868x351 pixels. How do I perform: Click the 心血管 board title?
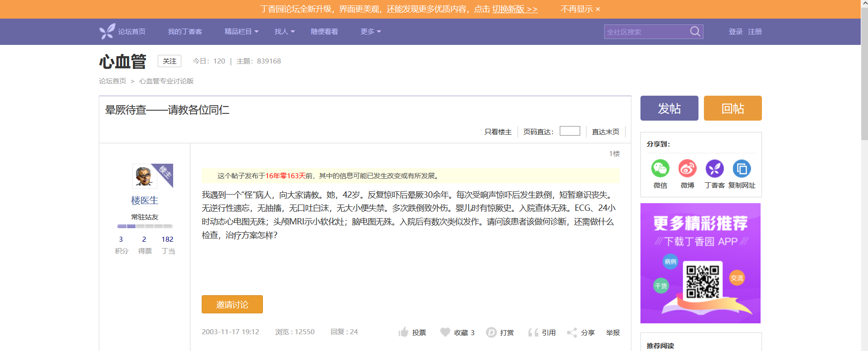(123, 61)
